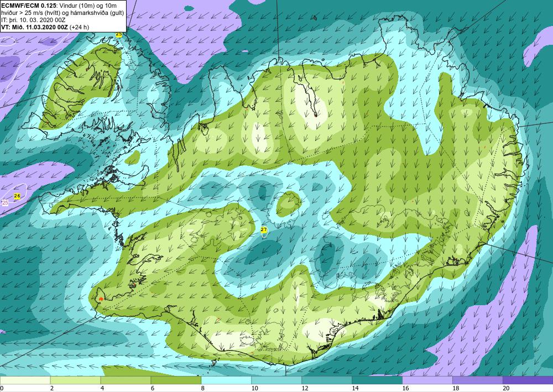553x392 pixels.
Task: Click the legend scale value 16
Action: (x=405, y=388)
